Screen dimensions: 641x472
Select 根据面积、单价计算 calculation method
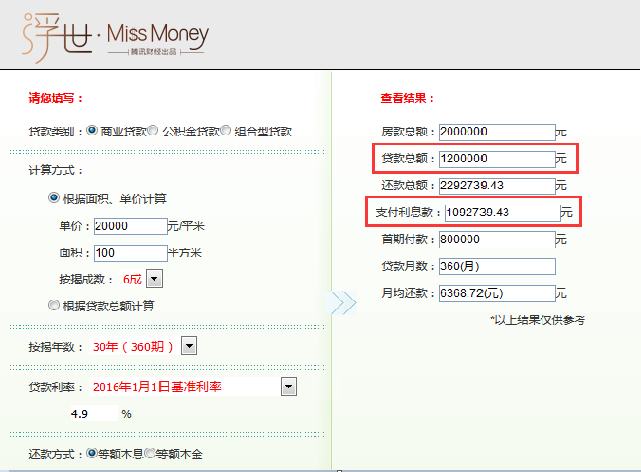pyautogui.click(x=54, y=198)
